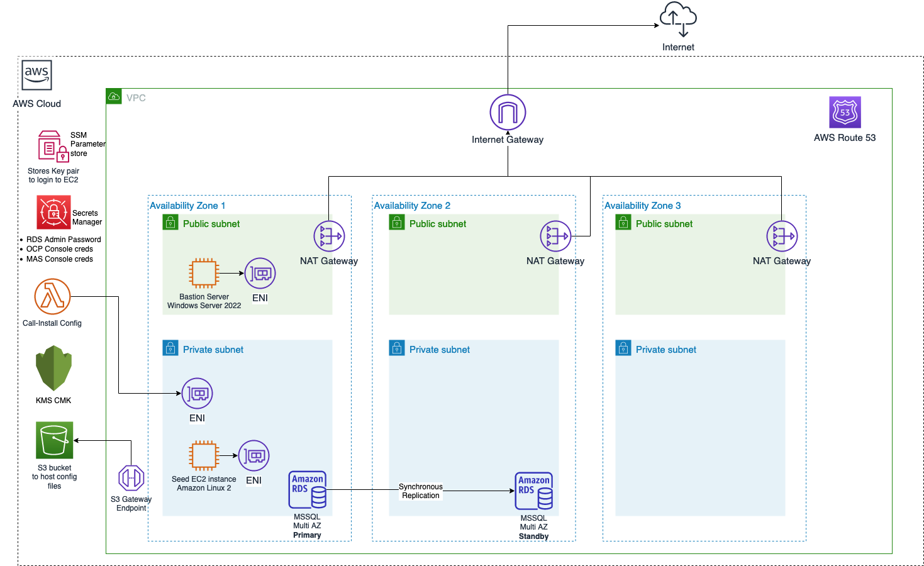Click the "MAS Console creds" bullet text

point(60,259)
